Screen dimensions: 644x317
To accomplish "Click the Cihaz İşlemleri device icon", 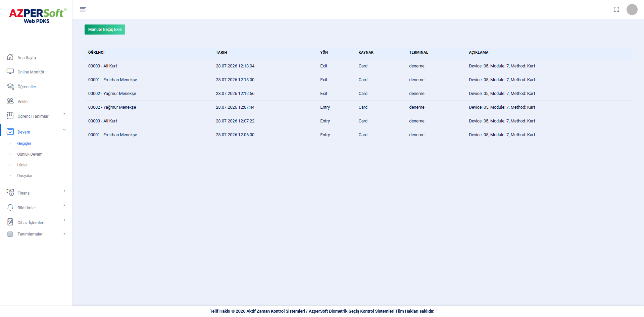I will coord(10,222).
